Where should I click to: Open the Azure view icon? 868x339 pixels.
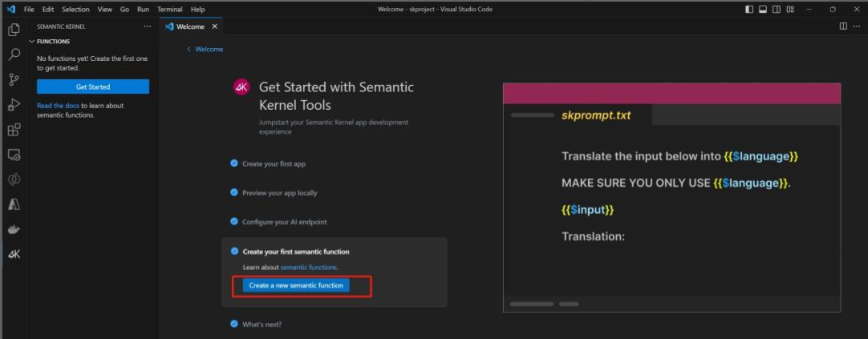pyautogui.click(x=14, y=204)
